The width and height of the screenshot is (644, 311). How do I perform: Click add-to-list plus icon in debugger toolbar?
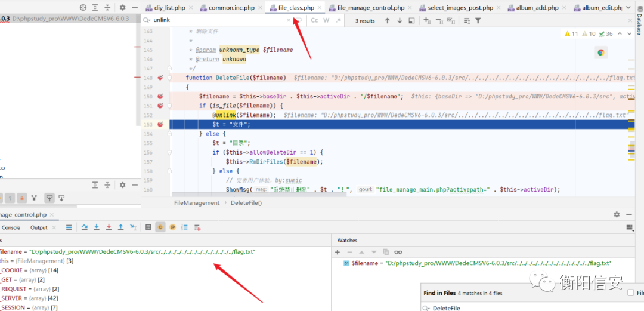pos(197,227)
